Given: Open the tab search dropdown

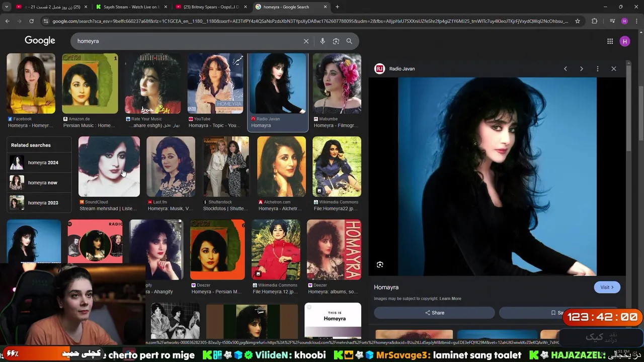Looking at the screenshot, I should [x=7, y=7].
